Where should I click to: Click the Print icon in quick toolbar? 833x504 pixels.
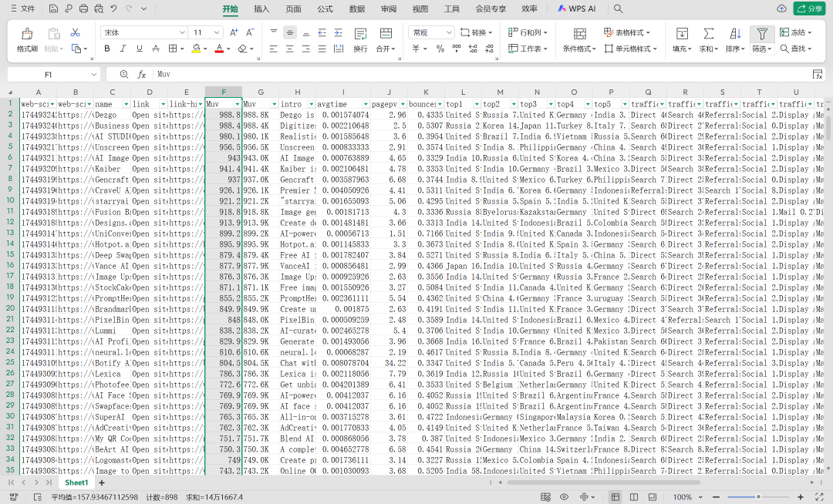click(83, 8)
